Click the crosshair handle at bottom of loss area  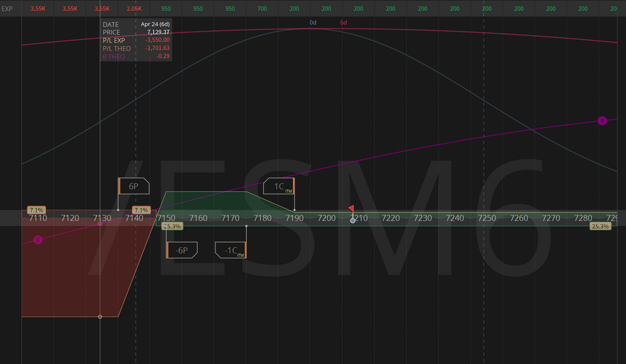100,316
